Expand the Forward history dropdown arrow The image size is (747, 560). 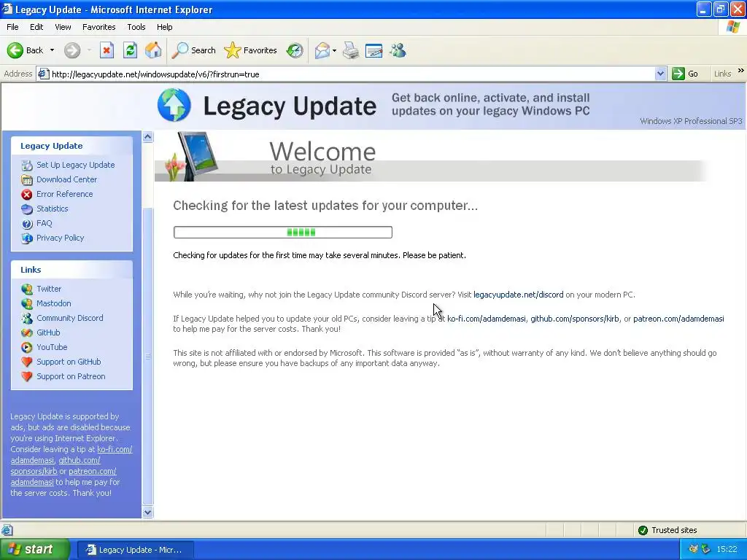click(x=88, y=50)
